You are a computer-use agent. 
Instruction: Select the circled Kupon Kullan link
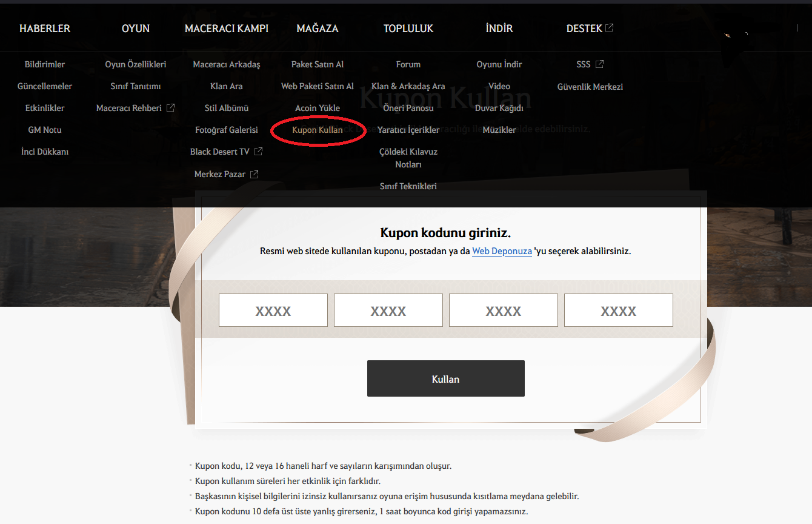tap(318, 129)
